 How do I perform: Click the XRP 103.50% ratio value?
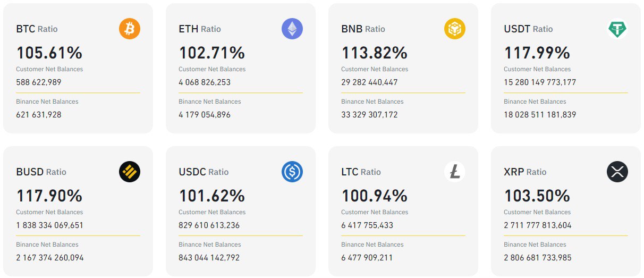537,196
